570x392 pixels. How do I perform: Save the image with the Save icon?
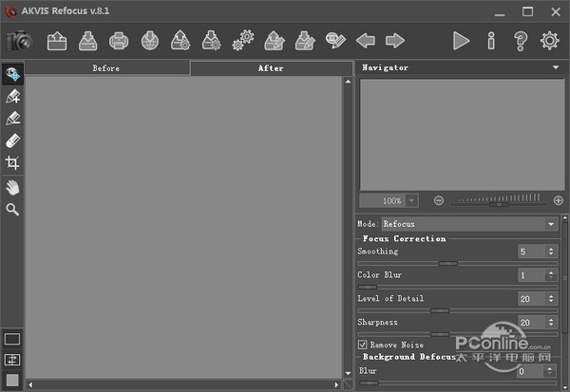pos(88,41)
